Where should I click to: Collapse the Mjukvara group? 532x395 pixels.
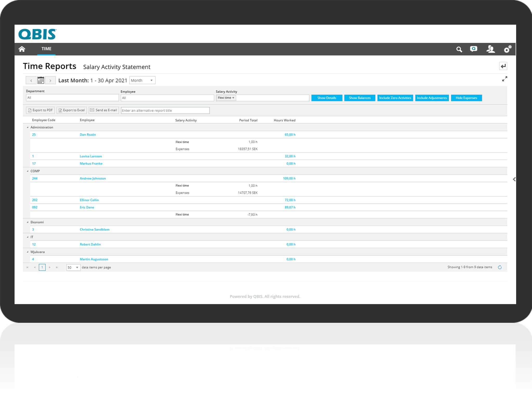point(28,252)
